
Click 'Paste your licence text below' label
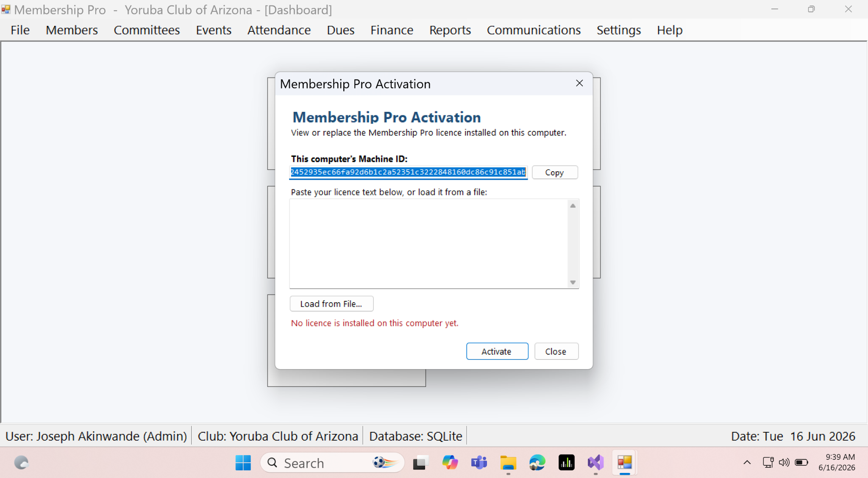point(389,192)
